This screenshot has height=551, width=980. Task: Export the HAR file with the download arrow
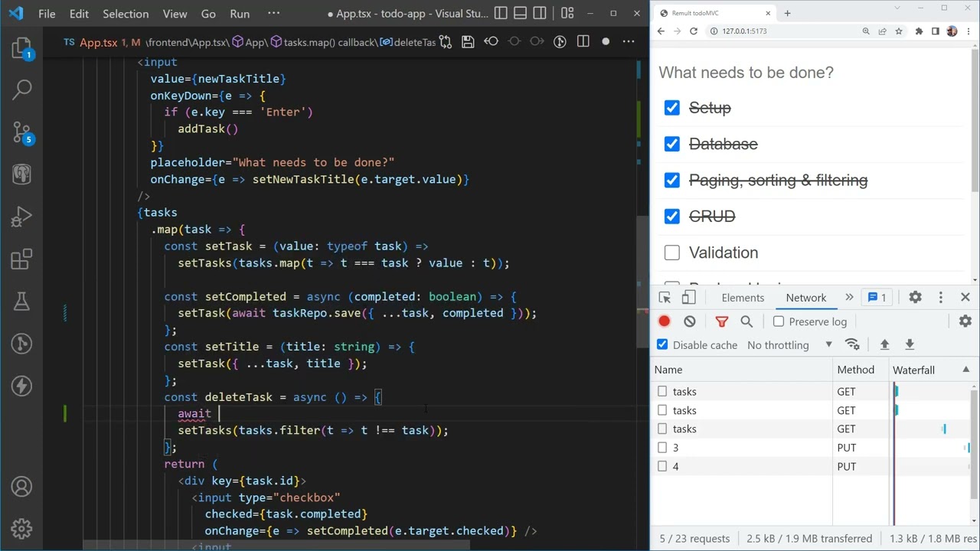click(x=910, y=344)
